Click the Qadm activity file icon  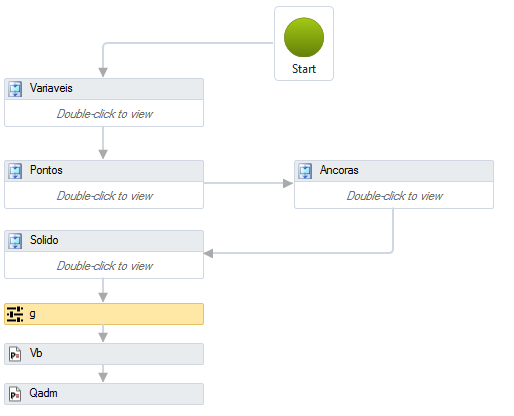(x=15, y=394)
